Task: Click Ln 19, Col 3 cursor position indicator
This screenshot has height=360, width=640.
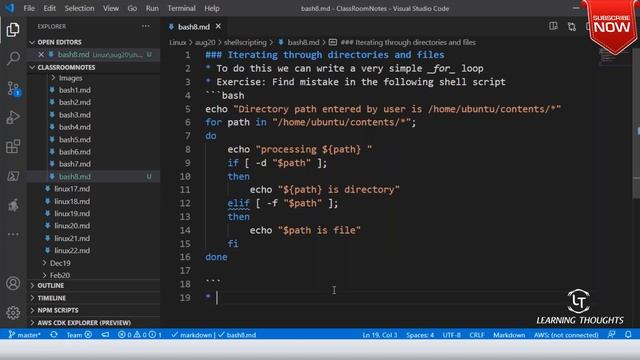Action: (380, 335)
